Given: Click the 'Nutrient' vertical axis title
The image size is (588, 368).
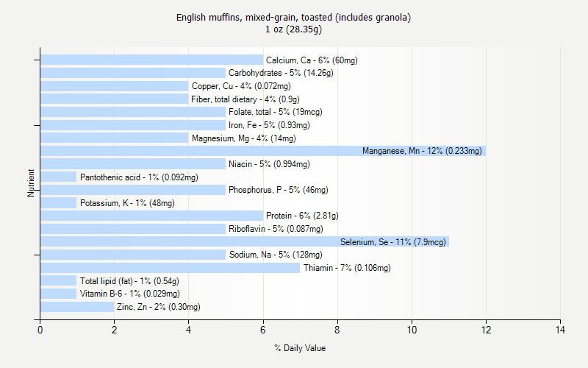Looking at the screenshot, I should pos(31,183).
